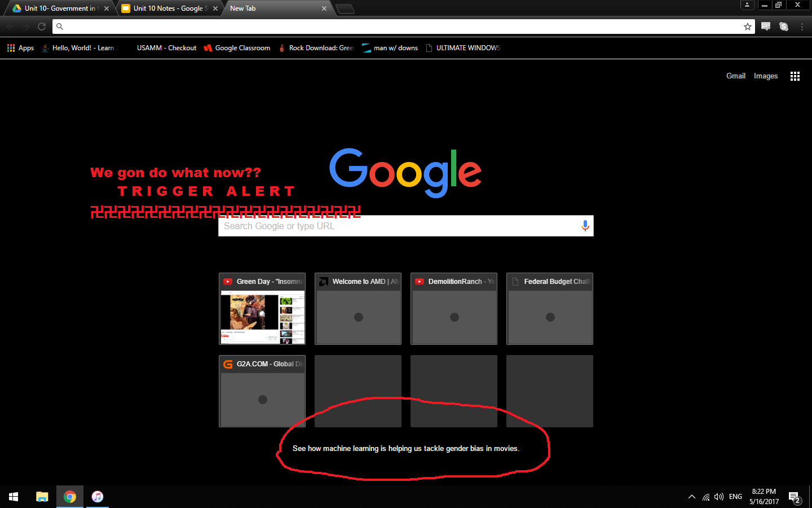Bookmark this page with the star icon
Image resolution: width=812 pixels, height=508 pixels.
748,27
